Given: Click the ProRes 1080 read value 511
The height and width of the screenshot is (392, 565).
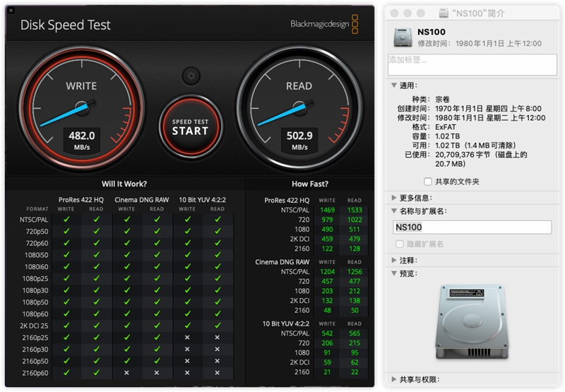Looking at the screenshot, I should (x=355, y=229).
